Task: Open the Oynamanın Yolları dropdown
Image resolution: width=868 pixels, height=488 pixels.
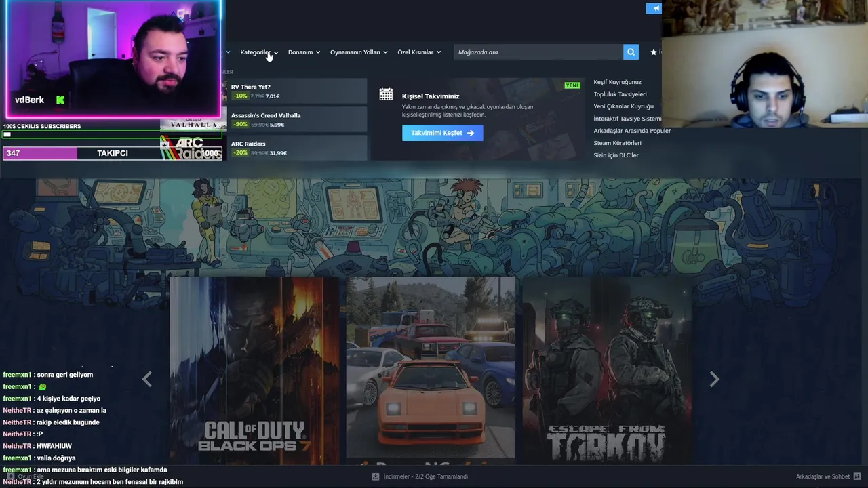Action: tap(359, 52)
